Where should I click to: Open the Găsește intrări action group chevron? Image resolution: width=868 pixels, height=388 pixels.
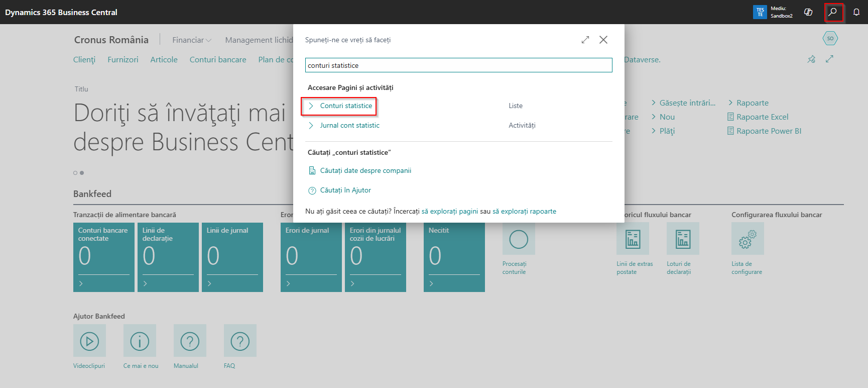click(x=654, y=103)
